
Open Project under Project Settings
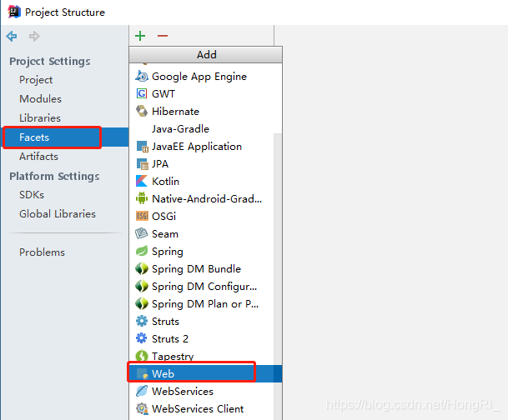(x=36, y=80)
